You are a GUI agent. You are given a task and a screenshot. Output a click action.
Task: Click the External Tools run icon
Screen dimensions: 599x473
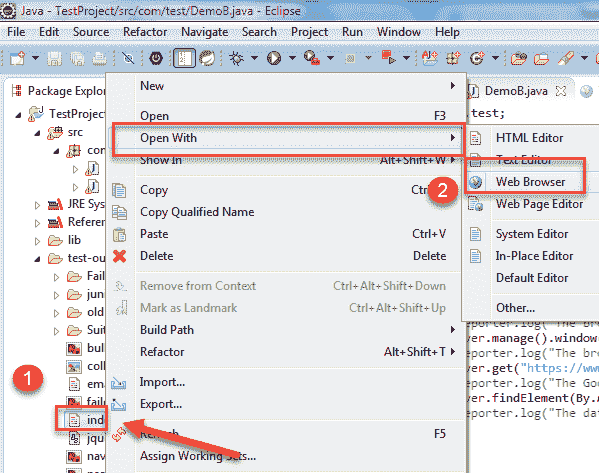click(389, 58)
